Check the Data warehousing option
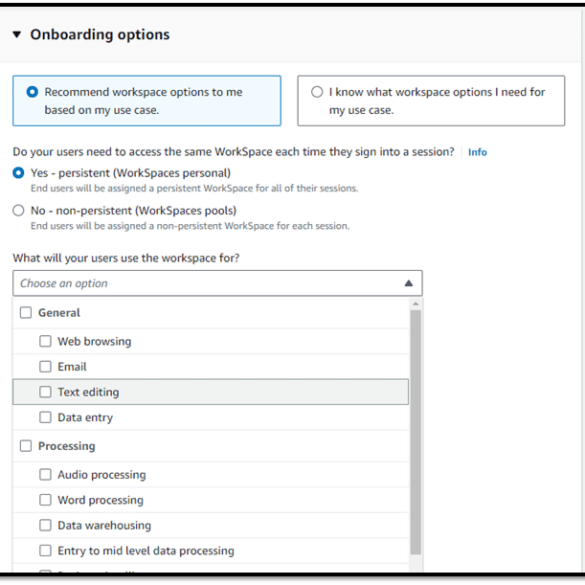The image size is (585, 585). 45,525
